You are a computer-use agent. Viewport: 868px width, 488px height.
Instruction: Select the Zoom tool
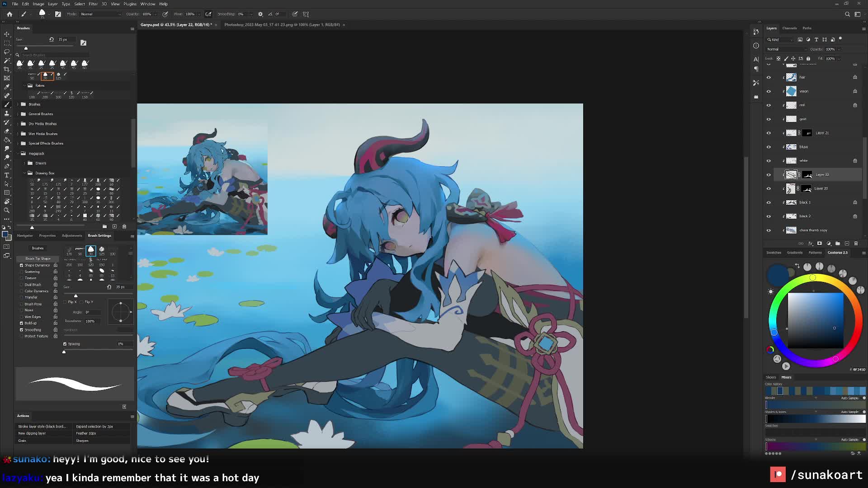point(7,210)
